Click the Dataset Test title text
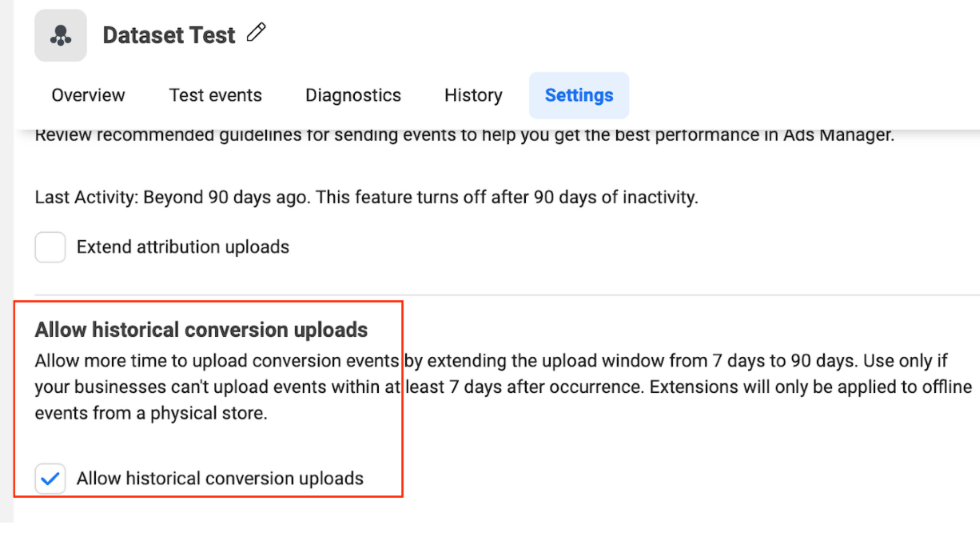The image size is (980, 548). (x=169, y=35)
